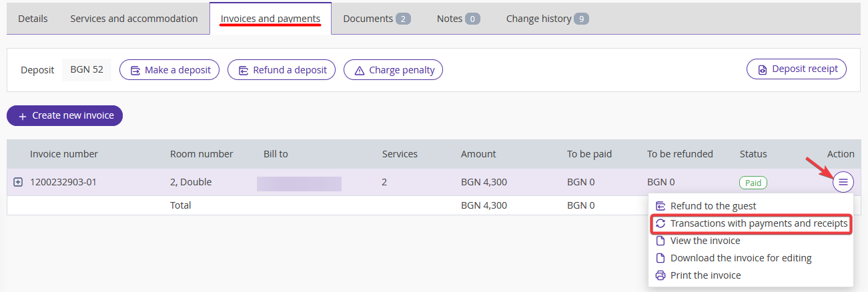Switch to the Documents tab

[376, 19]
